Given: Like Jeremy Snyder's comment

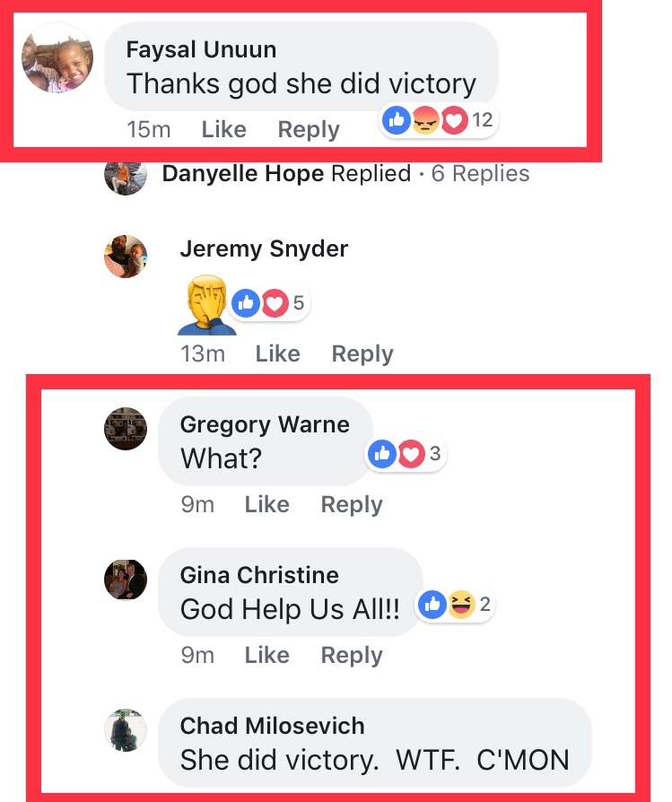Looking at the screenshot, I should 277,353.
